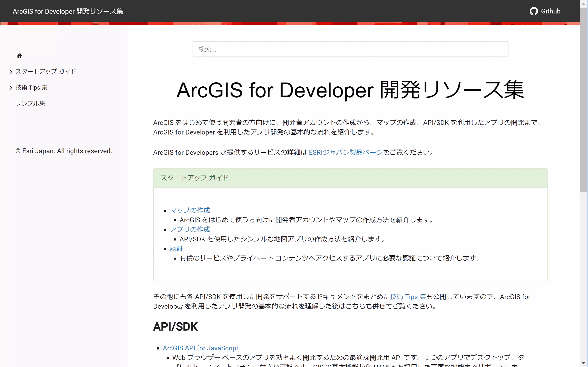588x367 pixels.
Task: Click the home icon in sidebar
Action: [19, 56]
